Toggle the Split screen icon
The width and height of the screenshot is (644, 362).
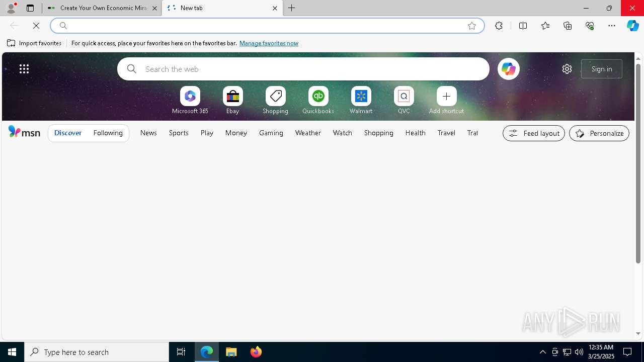click(x=523, y=26)
